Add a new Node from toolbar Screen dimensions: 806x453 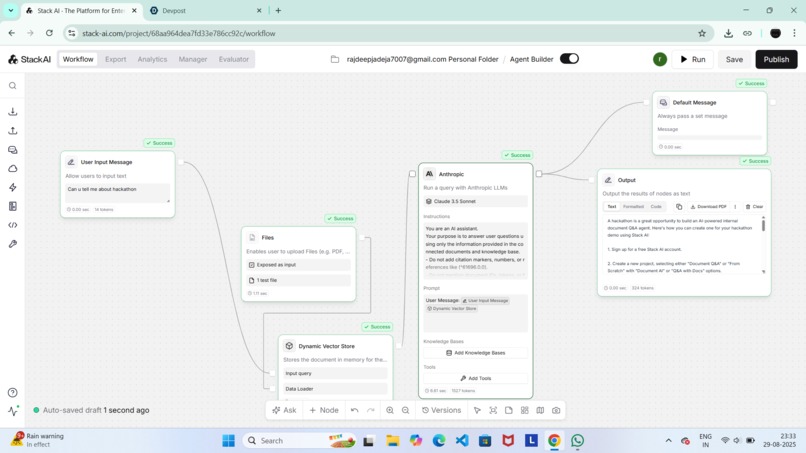click(x=324, y=410)
